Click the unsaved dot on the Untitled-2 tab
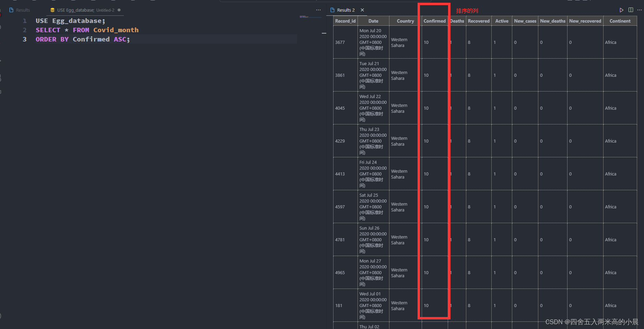 [119, 10]
